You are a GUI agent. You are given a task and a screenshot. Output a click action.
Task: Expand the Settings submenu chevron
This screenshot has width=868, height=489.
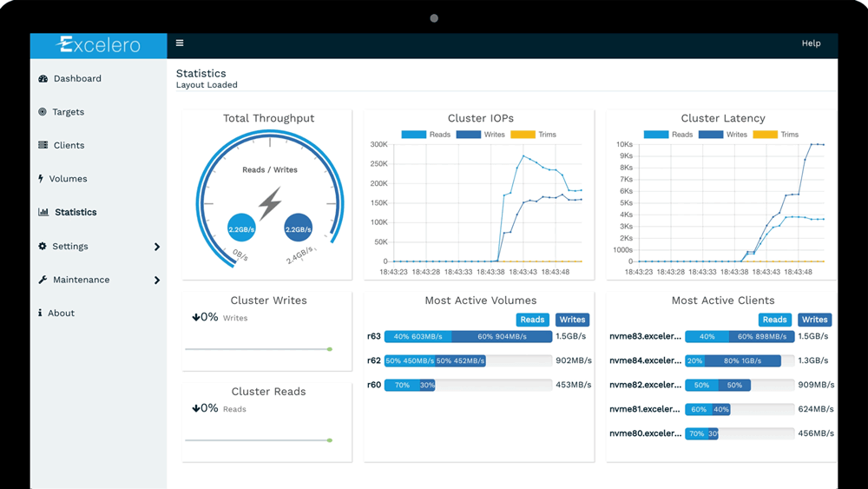tap(157, 247)
